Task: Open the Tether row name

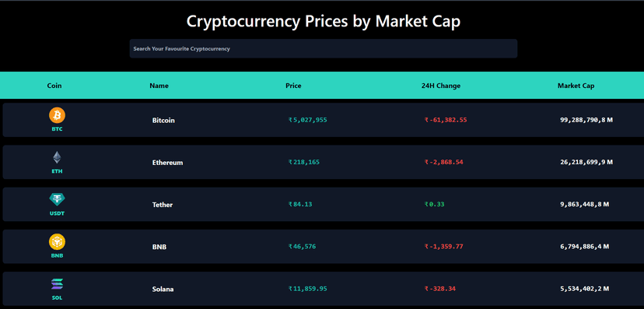Action: 163,205
